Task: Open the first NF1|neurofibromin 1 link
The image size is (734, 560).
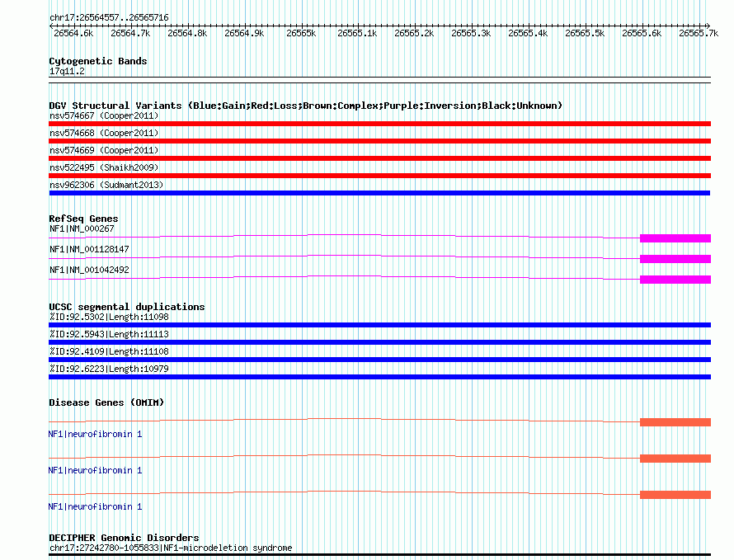Action: coord(95,434)
